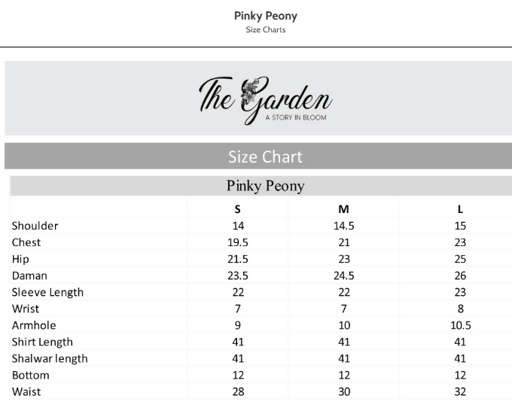The image size is (512, 420).
Task: Click the Hip row label
Action: click(20, 259)
